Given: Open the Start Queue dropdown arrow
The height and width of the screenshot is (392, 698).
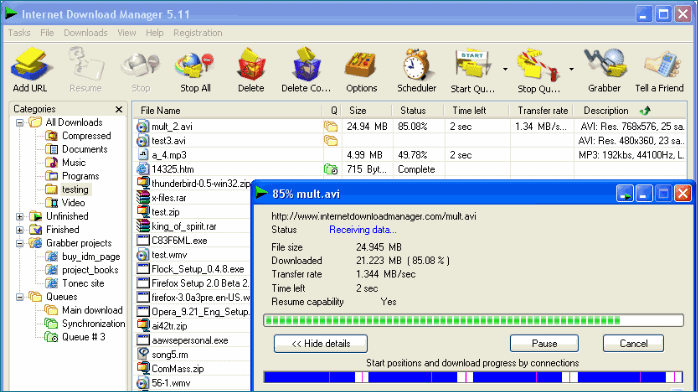Looking at the screenshot, I should point(505,69).
